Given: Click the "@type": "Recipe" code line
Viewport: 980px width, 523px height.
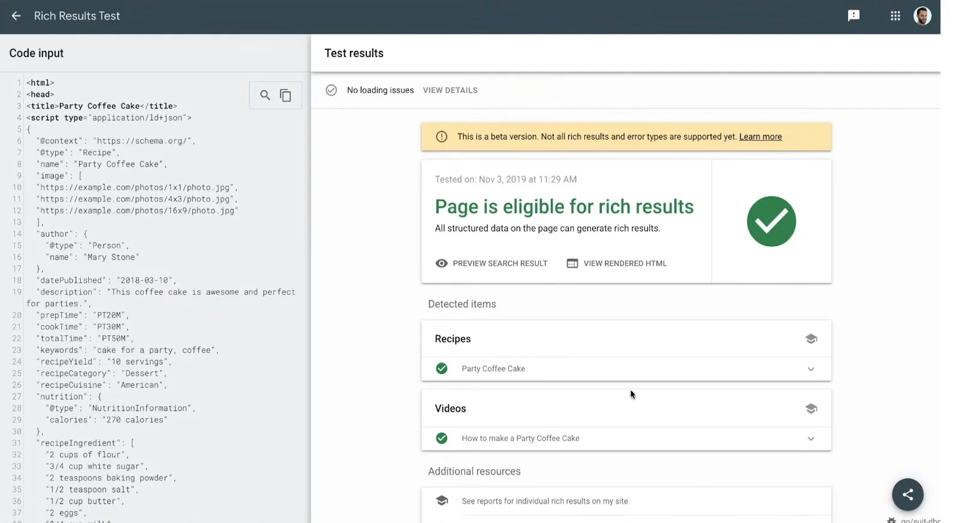Looking at the screenshot, I should click(78, 153).
